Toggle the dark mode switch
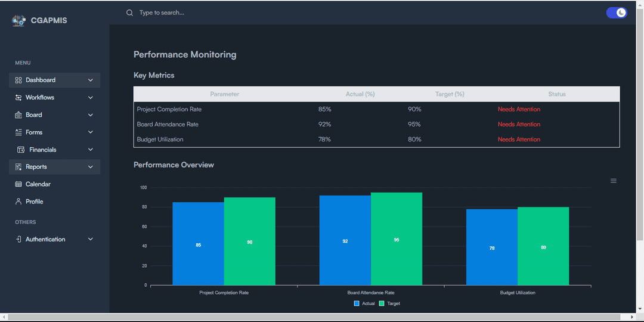 [x=617, y=13]
